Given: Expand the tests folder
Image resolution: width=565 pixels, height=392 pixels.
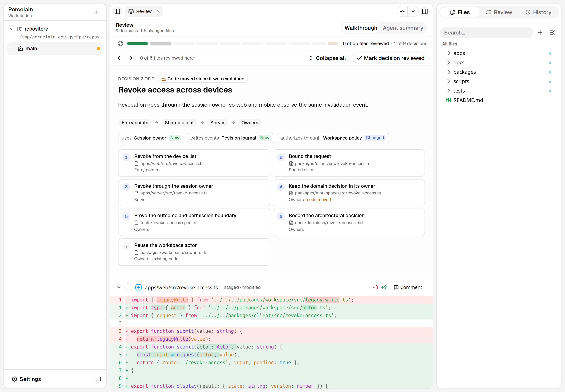Looking at the screenshot, I should point(499,91).
